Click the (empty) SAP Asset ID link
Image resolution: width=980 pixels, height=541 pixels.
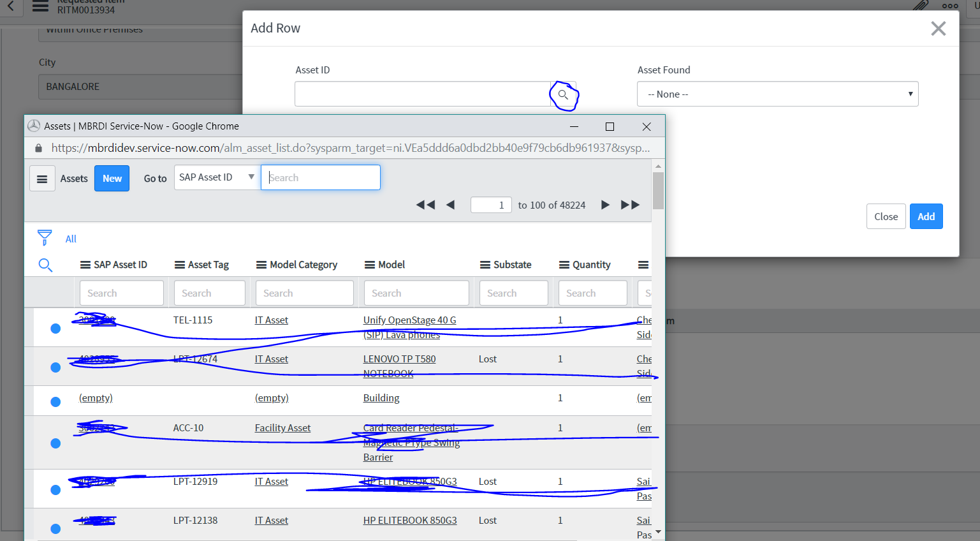click(x=96, y=398)
